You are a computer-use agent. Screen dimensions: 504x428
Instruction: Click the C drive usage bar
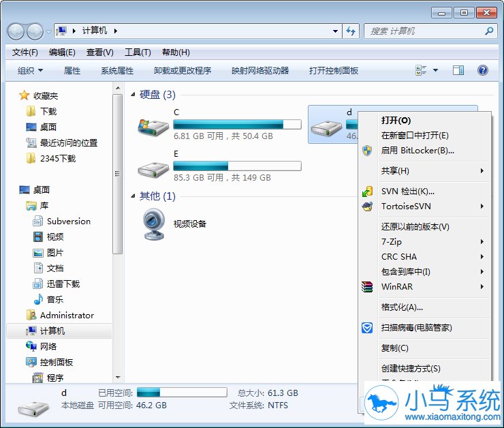click(x=237, y=125)
